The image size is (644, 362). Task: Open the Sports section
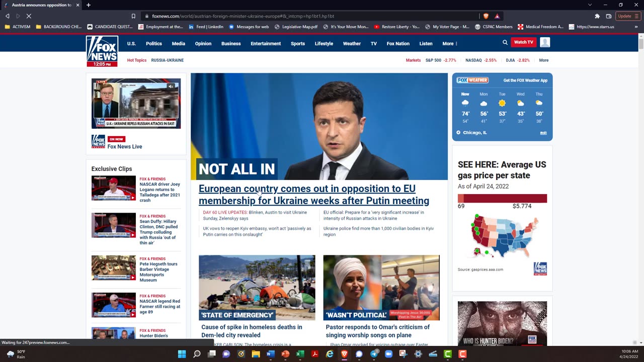(298, 44)
